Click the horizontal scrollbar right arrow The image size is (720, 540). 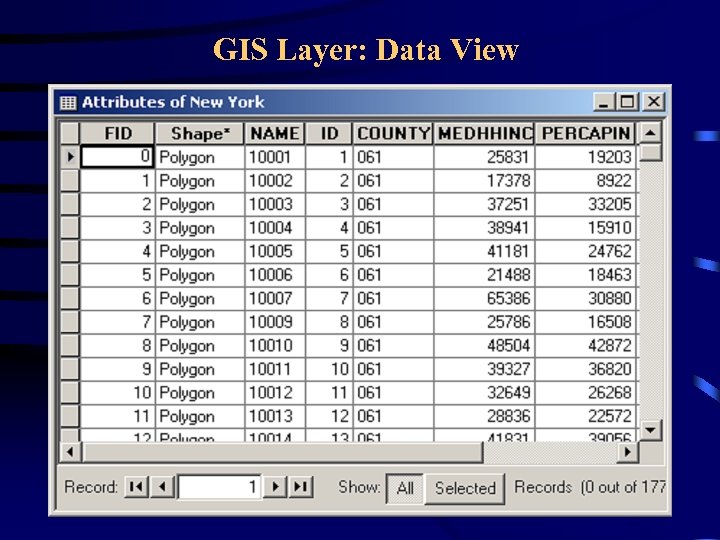pos(628,452)
